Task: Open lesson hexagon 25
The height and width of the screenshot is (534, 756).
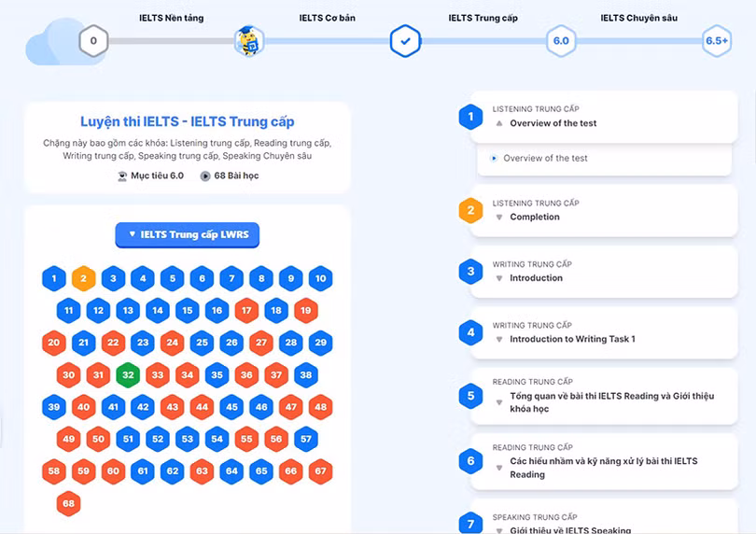Action: (202, 343)
